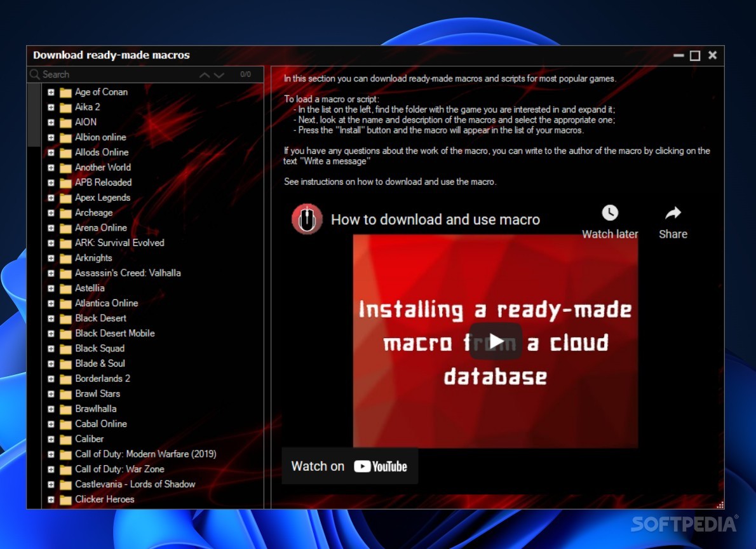Click the AION folder icon

[65, 122]
